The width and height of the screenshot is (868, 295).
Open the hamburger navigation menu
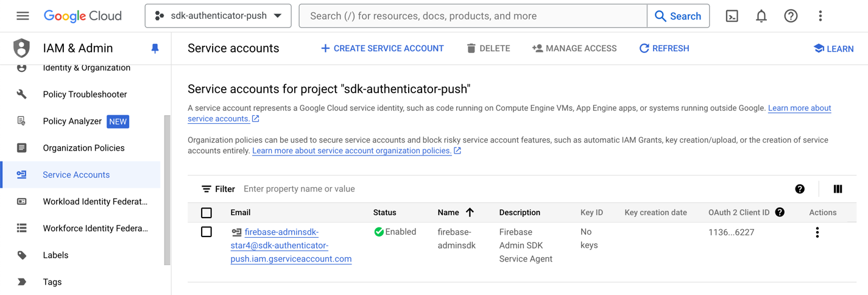[x=23, y=16]
